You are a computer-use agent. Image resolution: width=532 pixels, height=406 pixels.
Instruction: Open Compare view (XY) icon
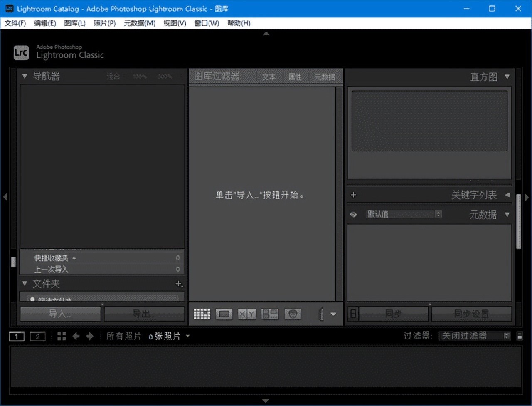click(x=247, y=314)
